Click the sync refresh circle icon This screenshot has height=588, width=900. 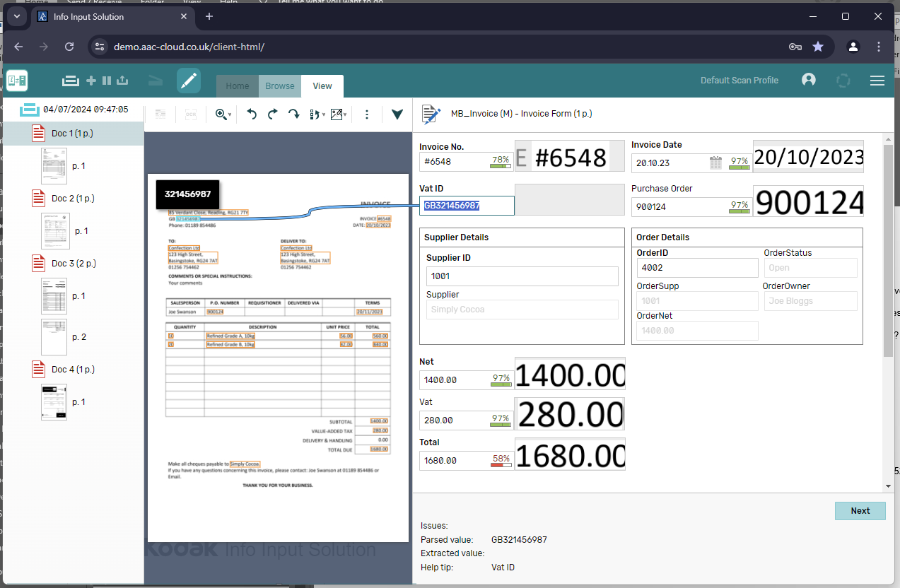point(843,81)
